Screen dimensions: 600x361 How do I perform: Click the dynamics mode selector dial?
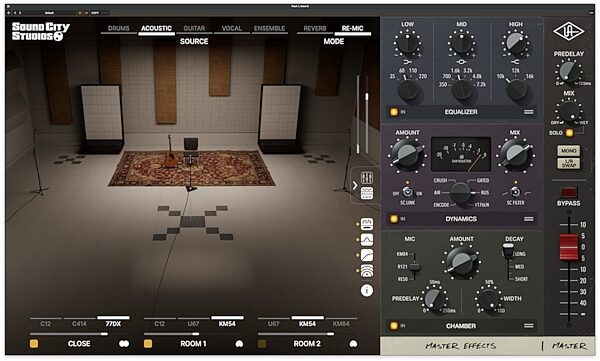click(x=461, y=193)
